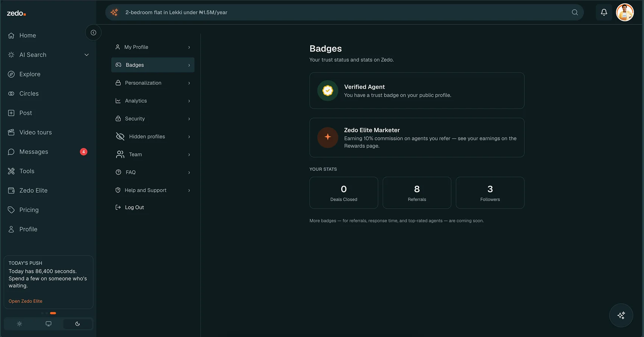Screen dimensions: 644x337
Task: Select the active orange carousel dot
Action: pyautogui.click(x=53, y=313)
